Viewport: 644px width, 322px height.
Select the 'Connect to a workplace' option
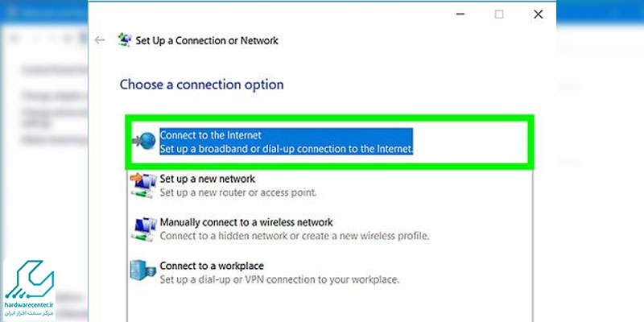click(212, 266)
